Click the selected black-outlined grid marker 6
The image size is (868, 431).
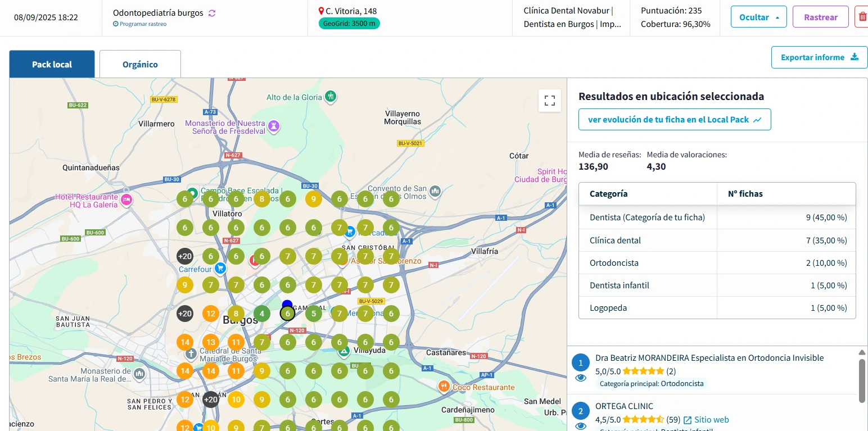287,314
